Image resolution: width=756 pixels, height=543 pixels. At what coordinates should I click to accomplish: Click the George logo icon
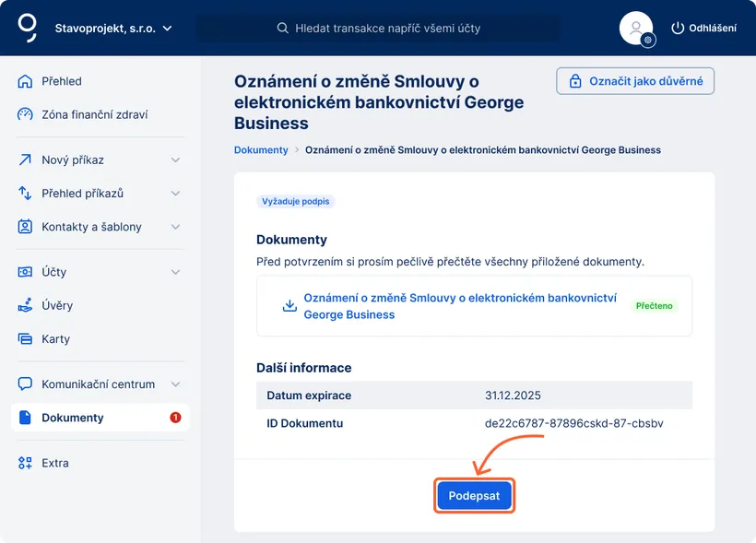point(28,28)
